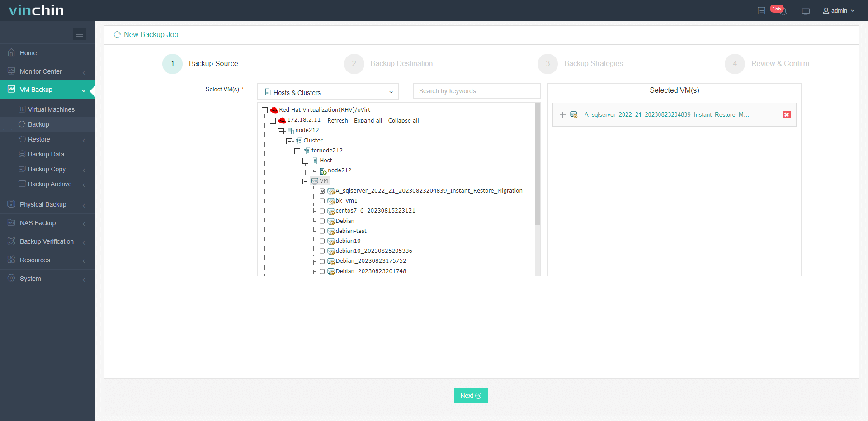Collapse the Red Hat Virtualization root node
The height and width of the screenshot is (421, 868).
(265, 110)
